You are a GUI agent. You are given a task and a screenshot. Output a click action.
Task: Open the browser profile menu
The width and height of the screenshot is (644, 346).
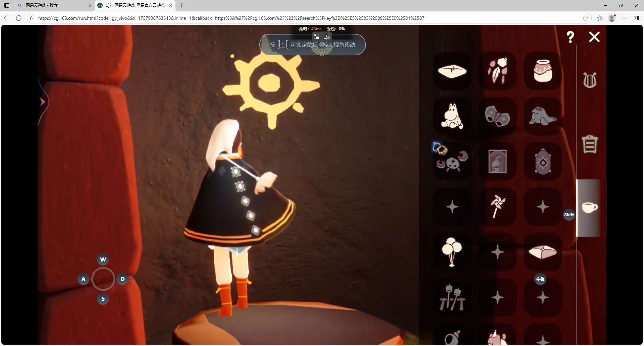click(612, 18)
